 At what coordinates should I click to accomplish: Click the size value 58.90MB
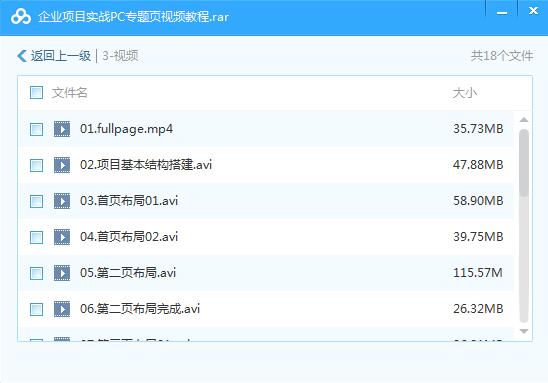click(478, 201)
